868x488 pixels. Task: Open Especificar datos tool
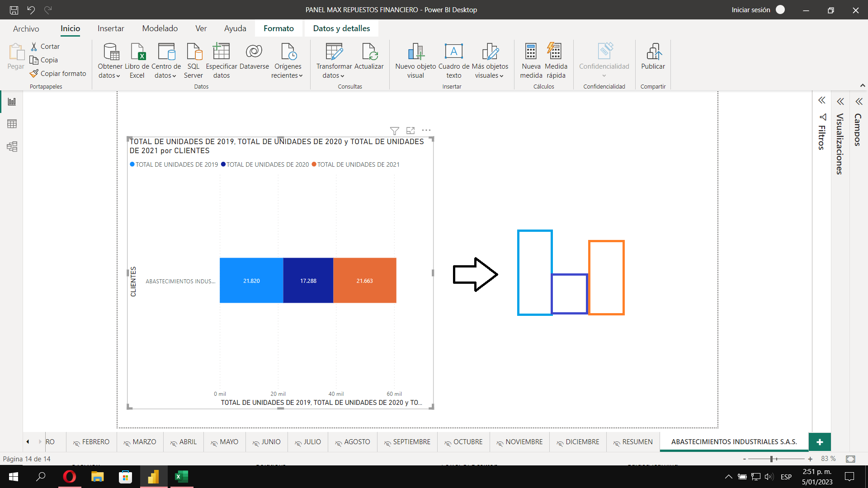coord(222,61)
